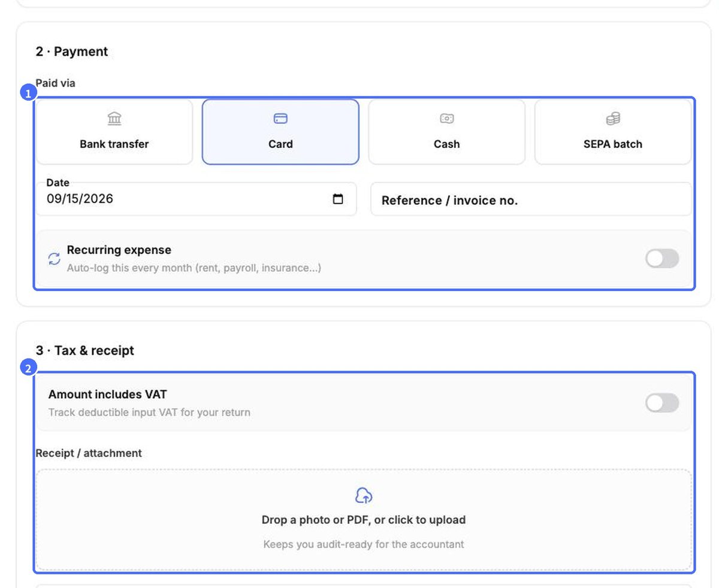The image size is (719, 588).
Task: Click the "2 · Payment" heading
Action: [72, 51]
